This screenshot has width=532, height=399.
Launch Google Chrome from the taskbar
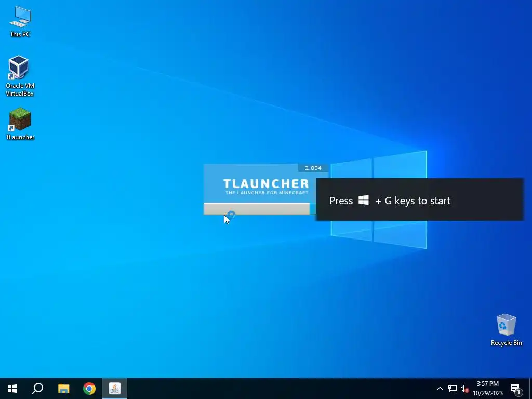coord(89,389)
